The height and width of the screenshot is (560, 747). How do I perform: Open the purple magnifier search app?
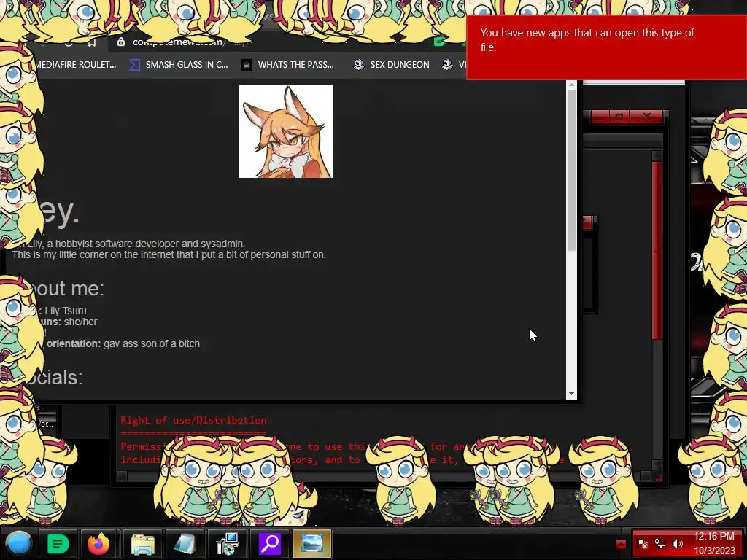pos(270,544)
